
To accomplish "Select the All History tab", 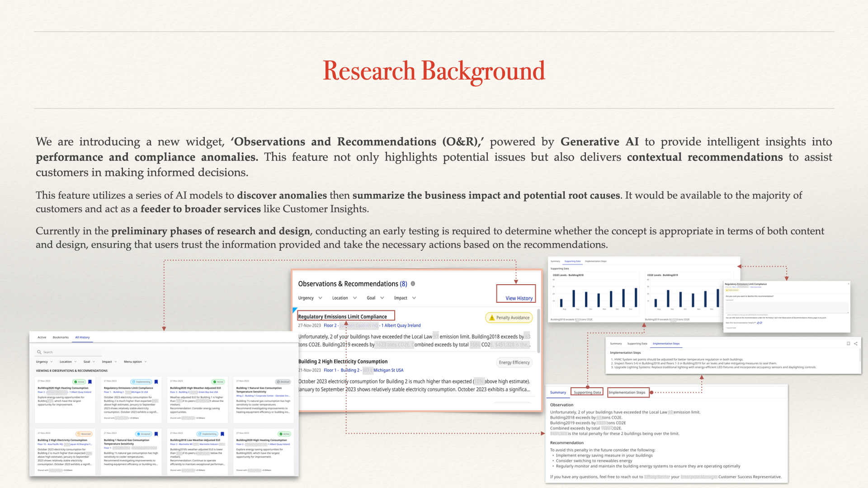I will click(x=82, y=337).
